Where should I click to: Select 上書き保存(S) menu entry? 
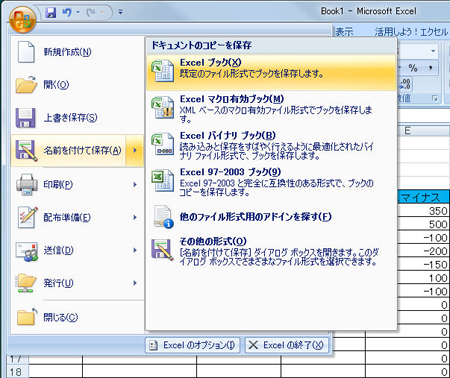[77, 117]
